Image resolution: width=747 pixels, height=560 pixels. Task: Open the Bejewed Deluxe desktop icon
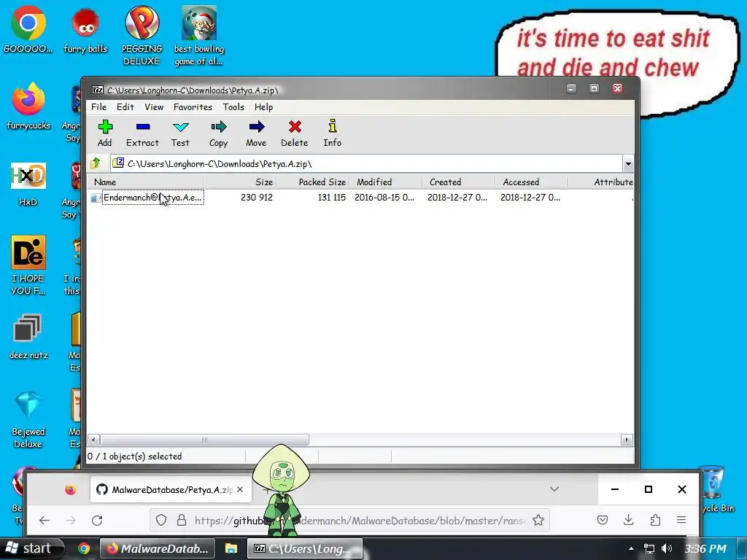coord(28,419)
